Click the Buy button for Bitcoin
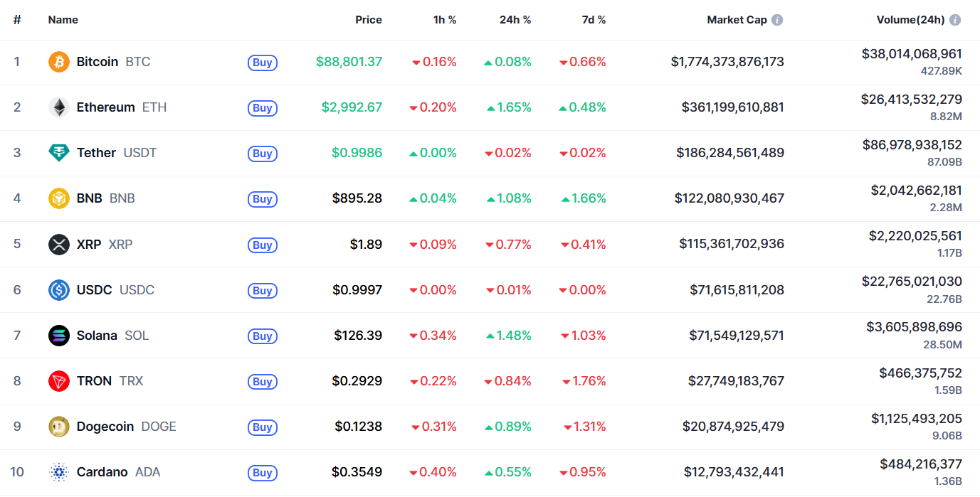The width and height of the screenshot is (980, 497). click(x=263, y=63)
